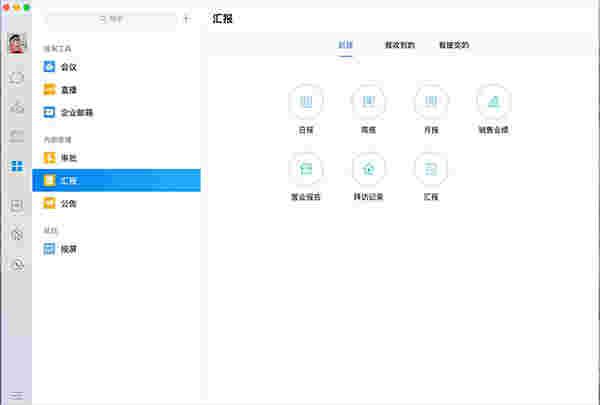600x405 pixels.
Task: Switch to the 新建 tab
Action: point(346,45)
